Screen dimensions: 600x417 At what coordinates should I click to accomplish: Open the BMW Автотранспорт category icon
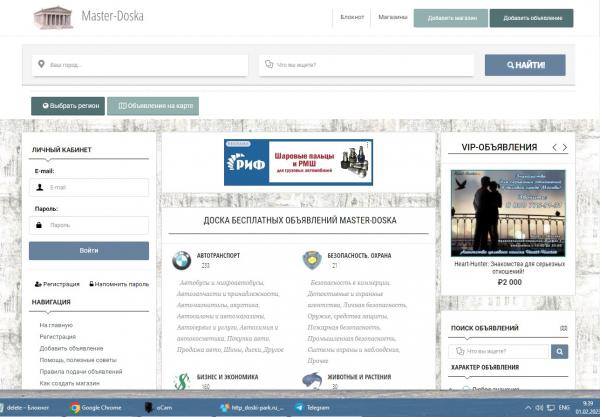pyautogui.click(x=180, y=260)
